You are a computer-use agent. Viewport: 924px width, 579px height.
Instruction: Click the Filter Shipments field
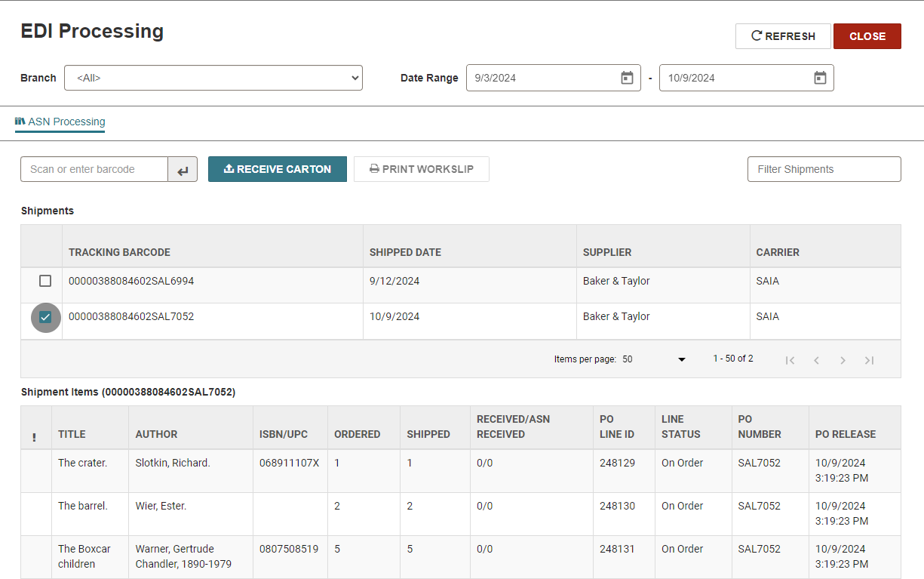click(824, 169)
